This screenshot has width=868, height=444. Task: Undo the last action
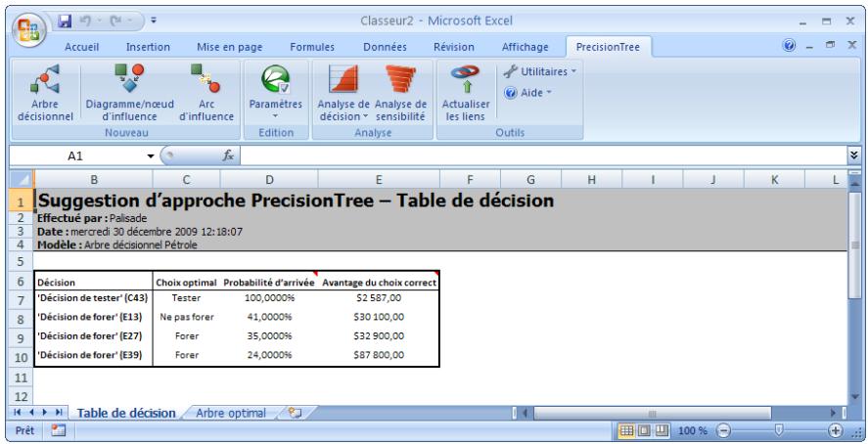tap(87, 21)
